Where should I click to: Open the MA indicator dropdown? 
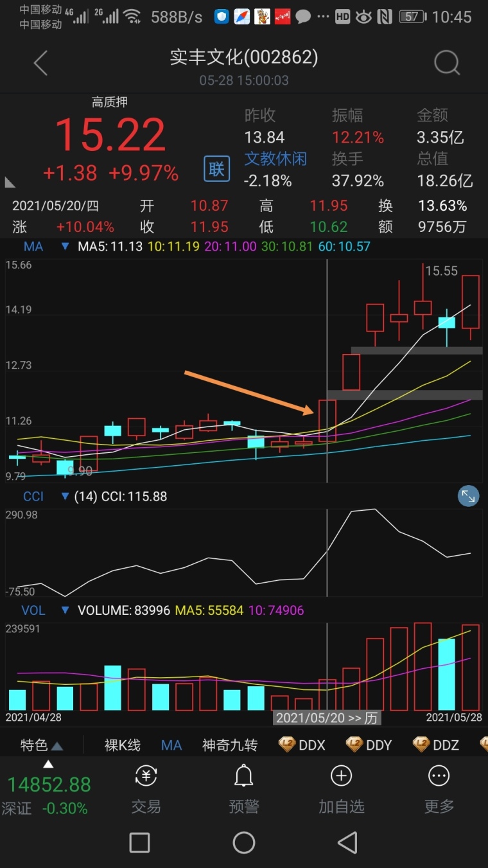(64, 247)
